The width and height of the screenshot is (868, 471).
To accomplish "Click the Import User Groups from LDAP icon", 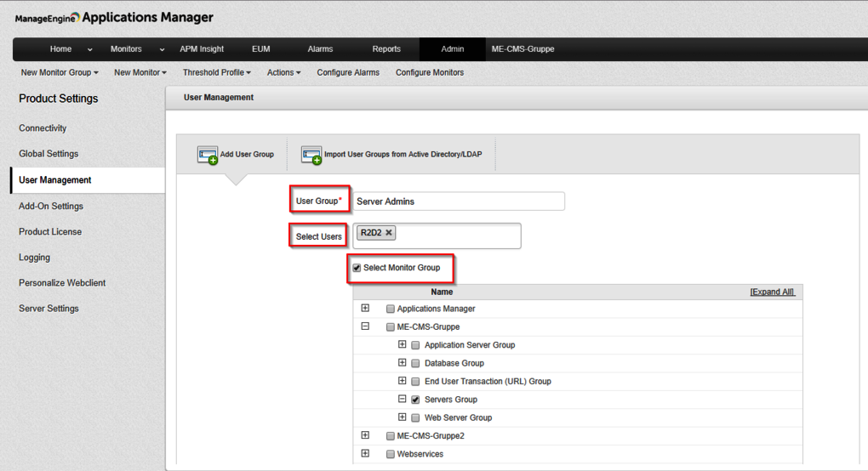I will (311, 155).
